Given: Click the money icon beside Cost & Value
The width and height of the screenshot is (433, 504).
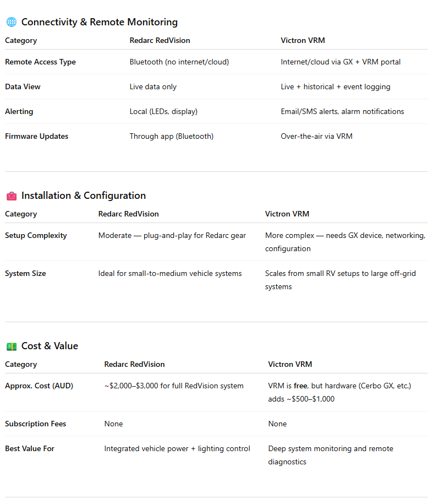Looking at the screenshot, I should [x=11, y=346].
